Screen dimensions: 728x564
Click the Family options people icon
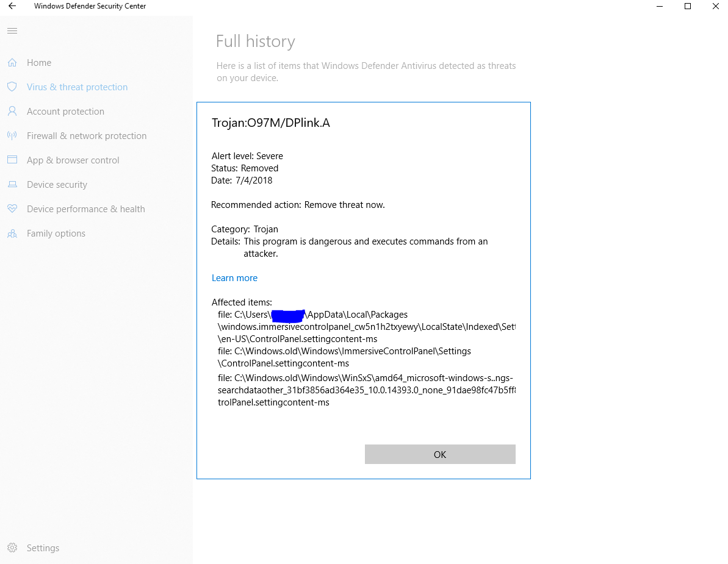coord(13,234)
